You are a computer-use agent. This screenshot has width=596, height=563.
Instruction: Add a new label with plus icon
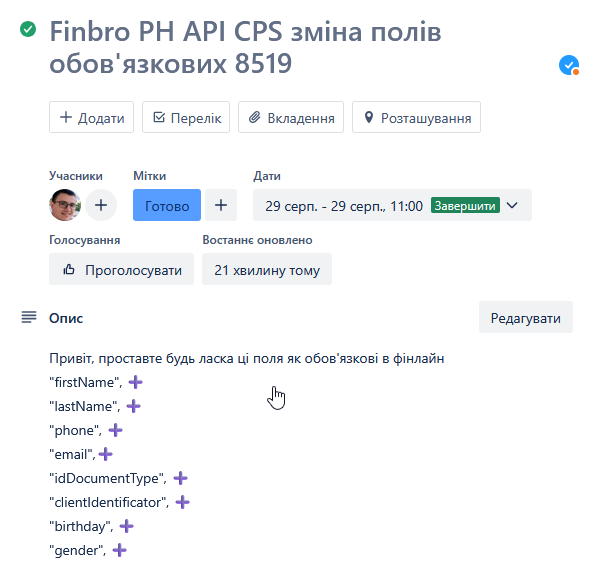point(221,205)
